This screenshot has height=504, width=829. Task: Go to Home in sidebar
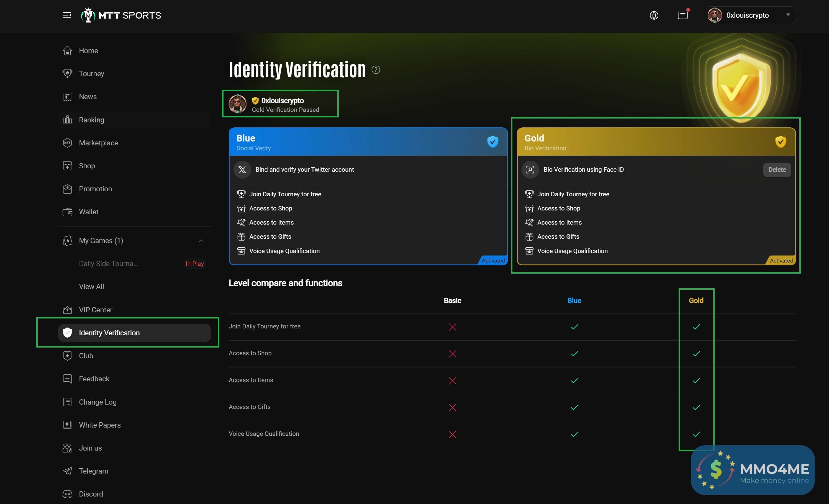(x=135, y=50)
